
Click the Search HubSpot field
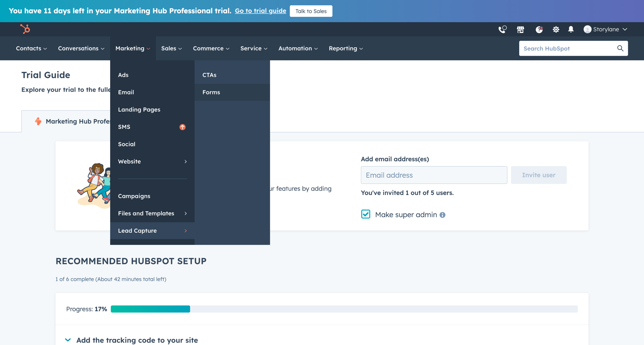pos(573,48)
